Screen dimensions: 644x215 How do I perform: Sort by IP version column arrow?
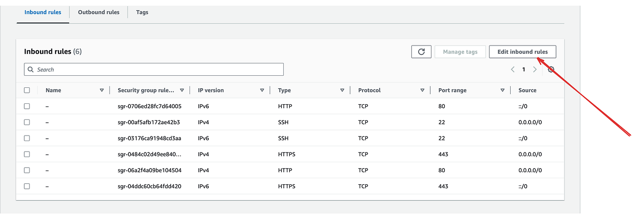click(x=262, y=91)
